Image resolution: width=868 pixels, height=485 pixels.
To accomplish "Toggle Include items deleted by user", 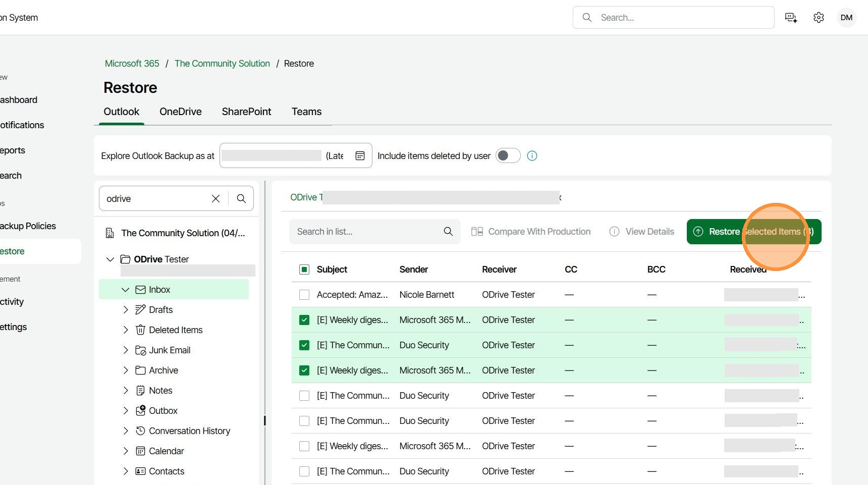I will [508, 155].
